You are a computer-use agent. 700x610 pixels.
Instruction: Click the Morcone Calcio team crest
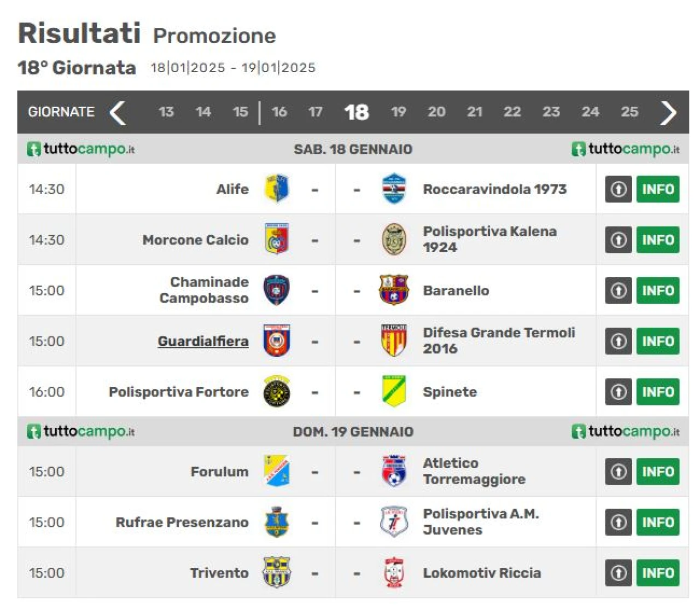pos(277,239)
